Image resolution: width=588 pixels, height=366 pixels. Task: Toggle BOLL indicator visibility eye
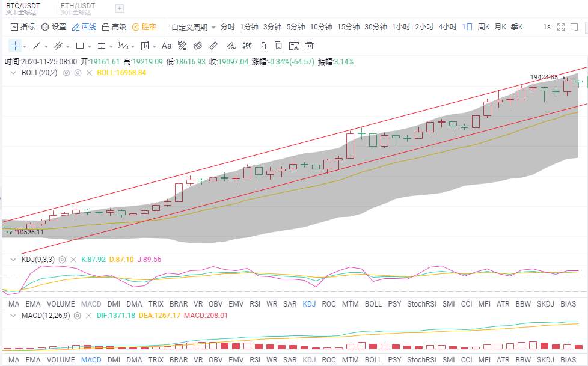click(x=66, y=73)
